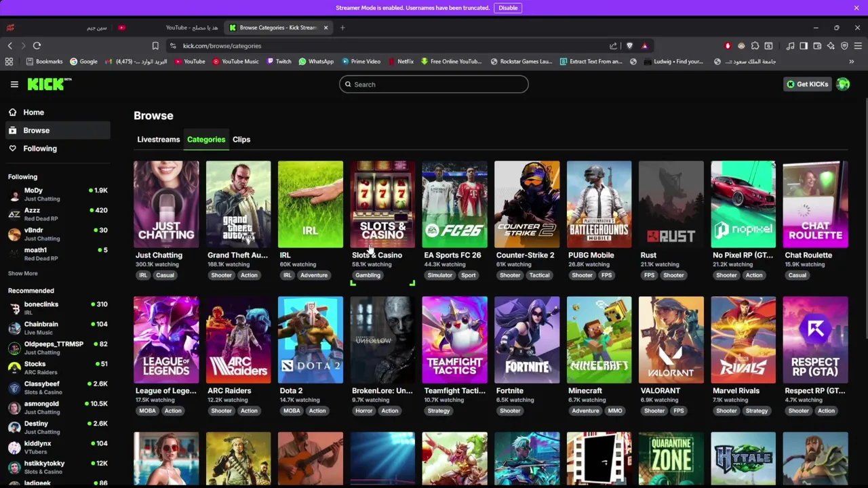The image size is (868, 488).
Task: Open the PUBG Mobile category cover
Action: tap(599, 204)
